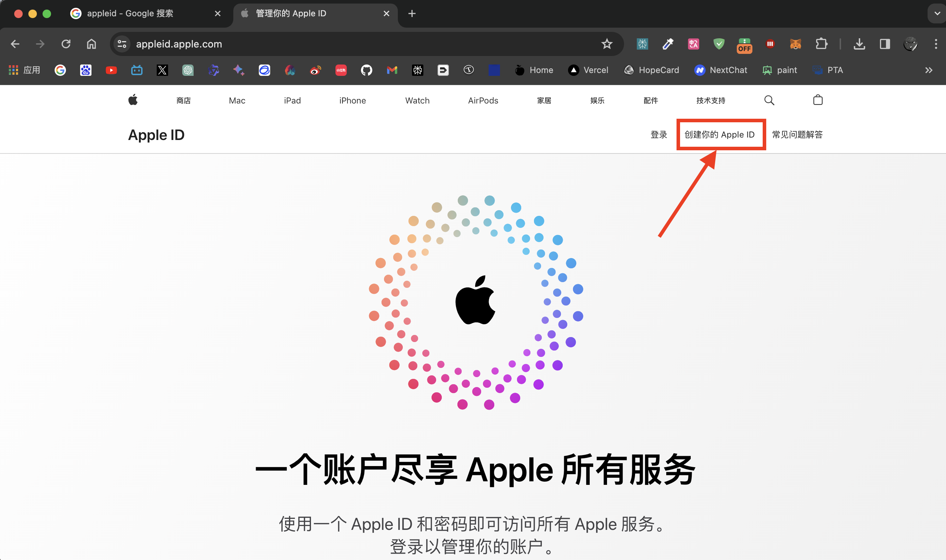Reload the page with the refresh icon
The image size is (946, 560).
66,44
